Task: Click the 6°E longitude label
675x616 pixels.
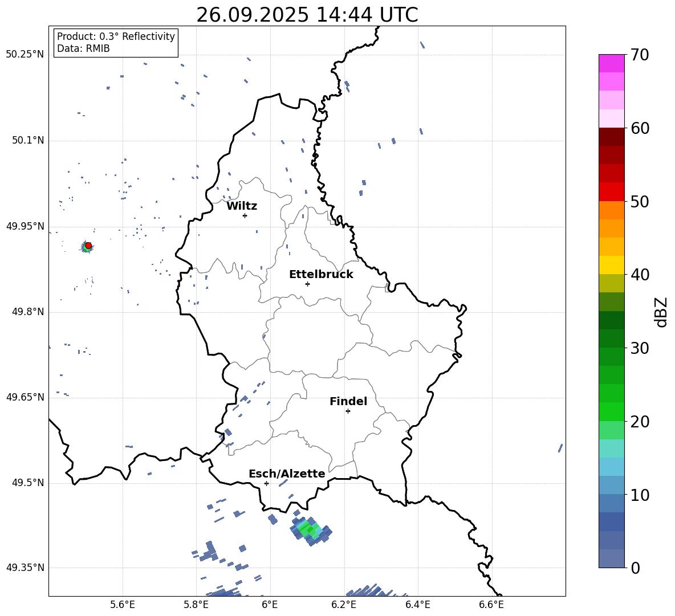Action: coord(270,605)
